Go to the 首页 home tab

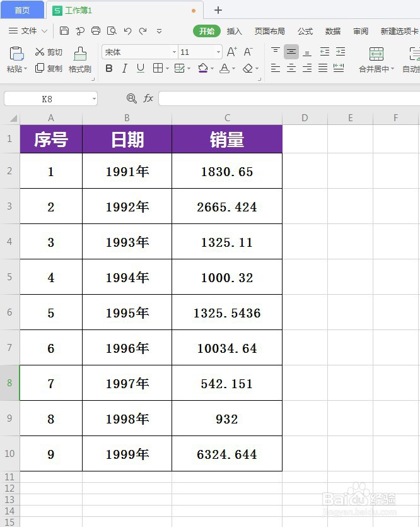tap(22, 10)
